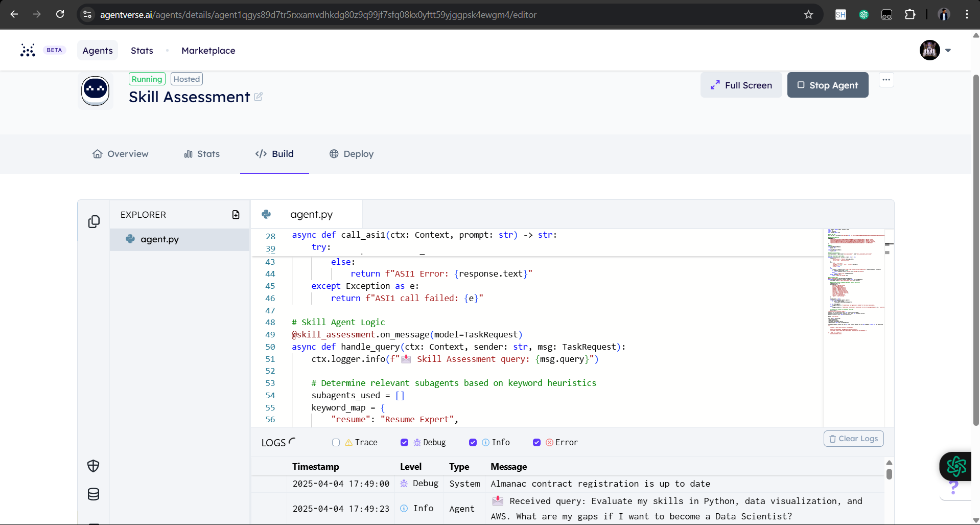This screenshot has height=525, width=980.
Task: Open the floating ChatGPT assistant widget
Action: [x=956, y=466]
